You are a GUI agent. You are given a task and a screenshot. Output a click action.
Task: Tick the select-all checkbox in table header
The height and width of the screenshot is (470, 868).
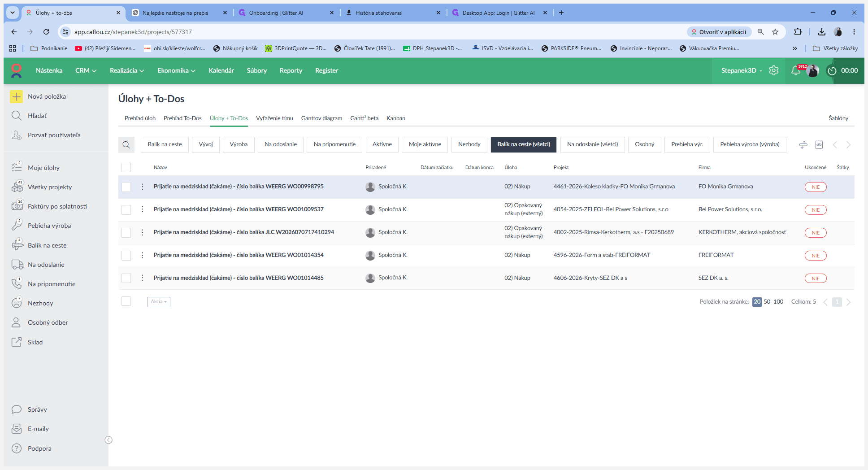pyautogui.click(x=126, y=167)
